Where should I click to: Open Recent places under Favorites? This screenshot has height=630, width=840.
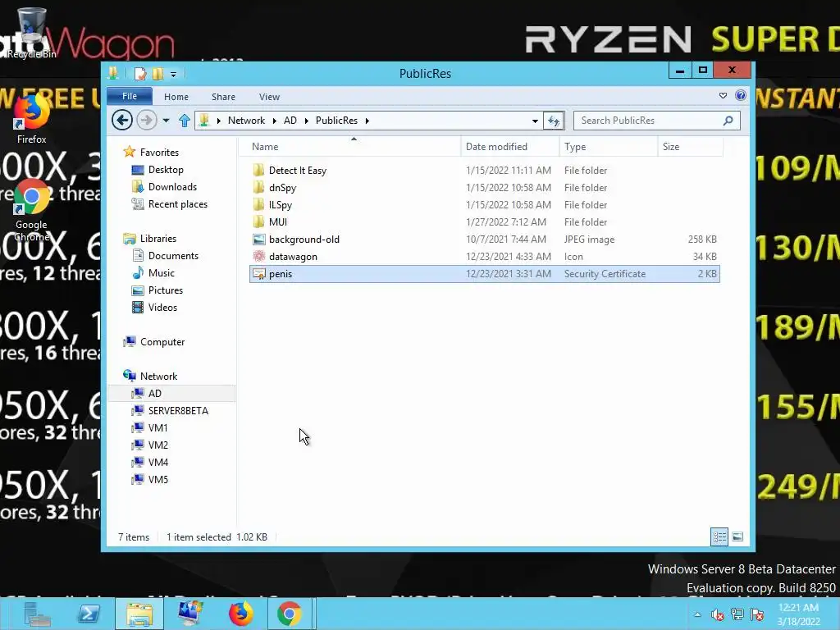click(x=177, y=204)
